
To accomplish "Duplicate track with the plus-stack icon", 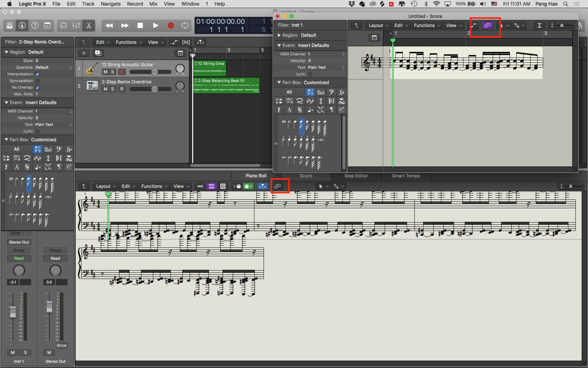I will [98, 53].
